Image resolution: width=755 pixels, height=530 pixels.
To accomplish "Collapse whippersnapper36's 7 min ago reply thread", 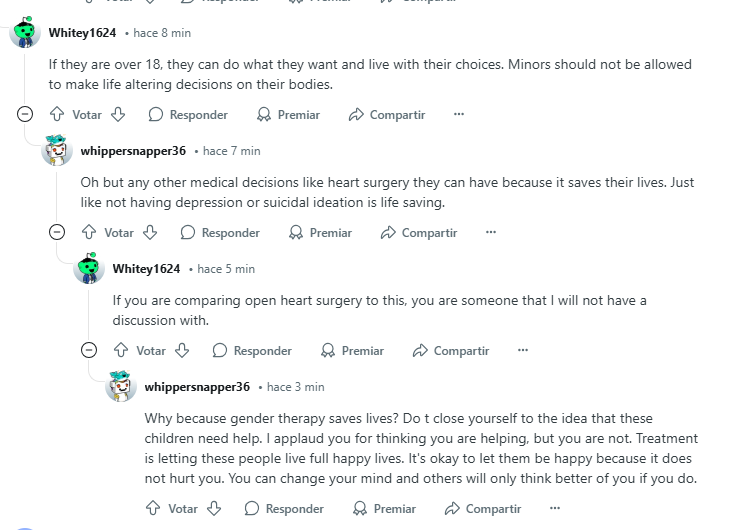I will pyautogui.click(x=57, y=232).
